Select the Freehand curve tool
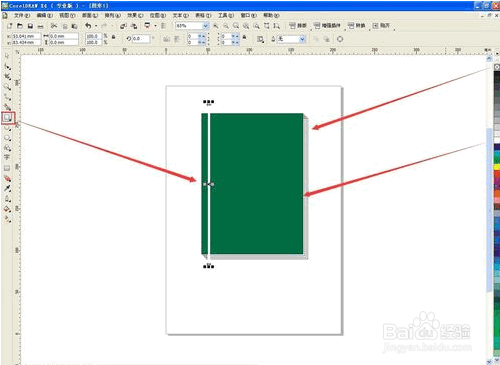500x365 pixels. coord(7,97)
